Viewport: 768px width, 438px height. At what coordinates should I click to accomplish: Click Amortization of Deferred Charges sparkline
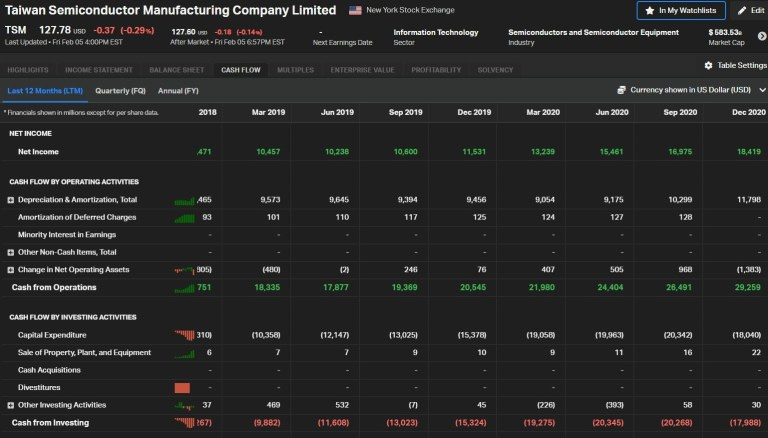184,218
